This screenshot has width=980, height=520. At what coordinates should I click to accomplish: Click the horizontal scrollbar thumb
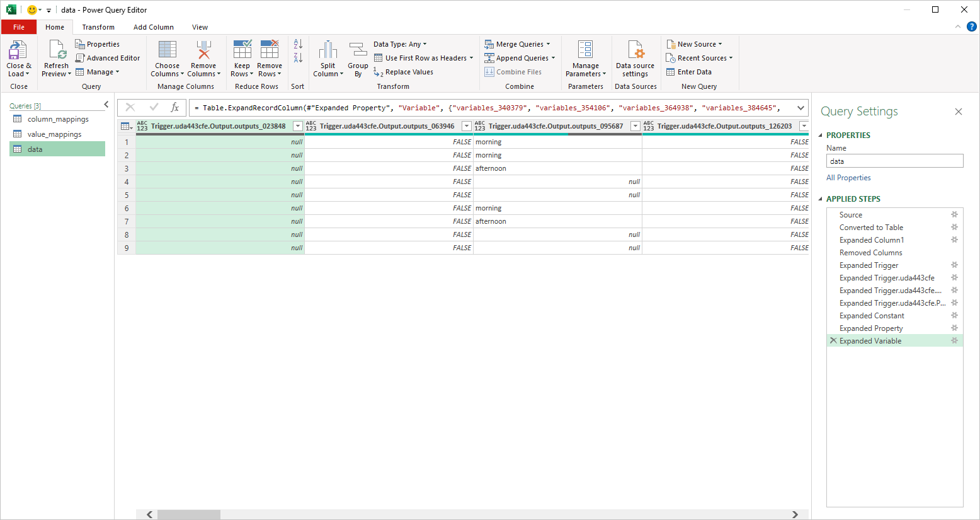[189, 514]
